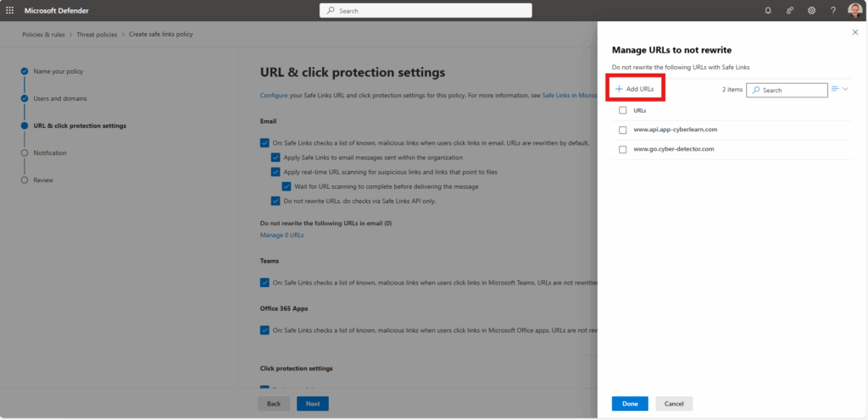Open the notifications bell icon
The image size is (868, 420).
(768, 10)
